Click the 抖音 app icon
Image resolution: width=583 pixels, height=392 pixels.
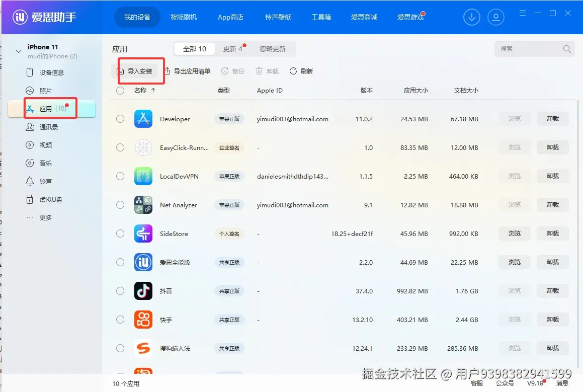click(143, 291)
